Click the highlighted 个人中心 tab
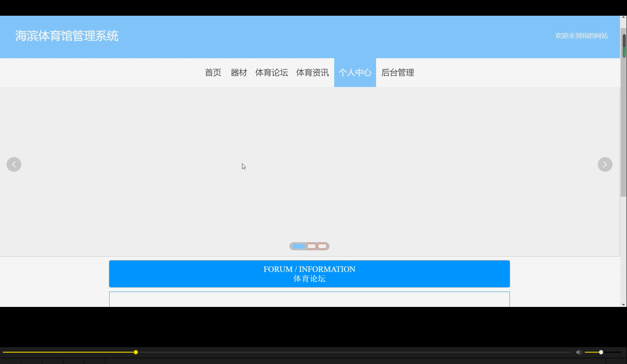The width and height of the screenshot is (627, 364). click(x=355, y=72)
